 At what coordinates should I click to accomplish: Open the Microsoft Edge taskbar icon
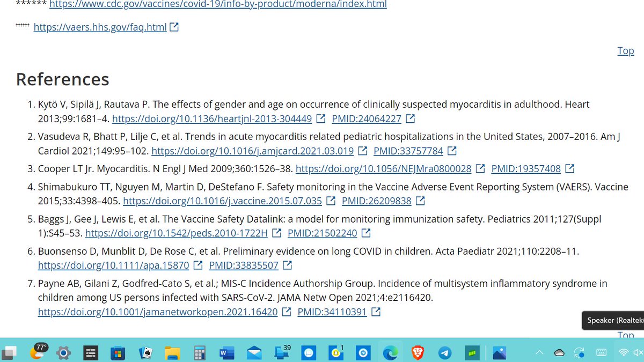[390, 353]
